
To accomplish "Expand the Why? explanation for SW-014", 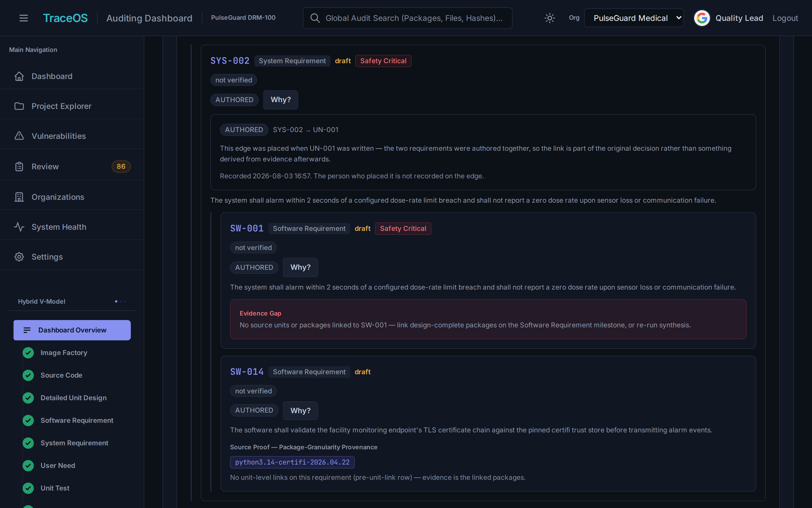I will (x=300, y=411).
